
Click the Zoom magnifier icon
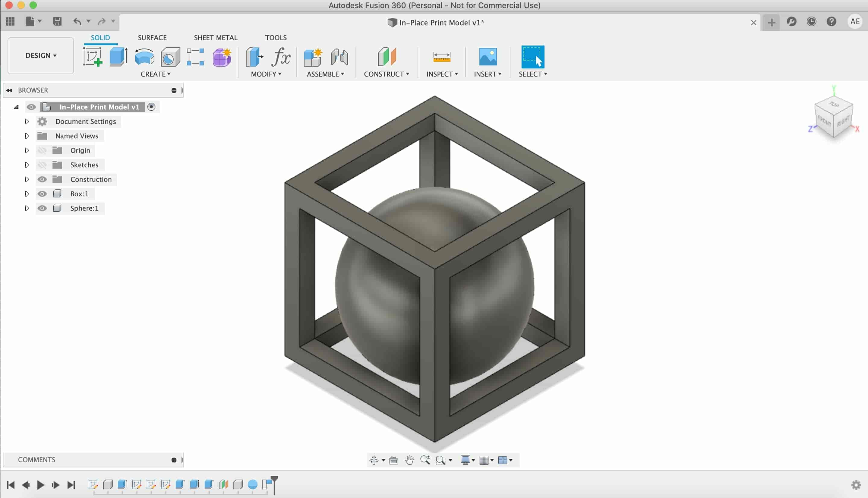(x=425, y=460)
